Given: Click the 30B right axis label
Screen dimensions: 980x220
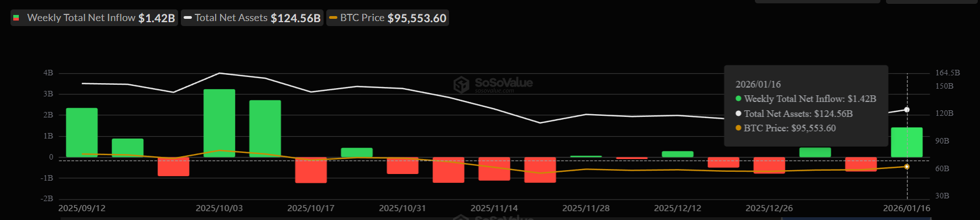Looking at the screenshot, I should (x=942, y=196).
